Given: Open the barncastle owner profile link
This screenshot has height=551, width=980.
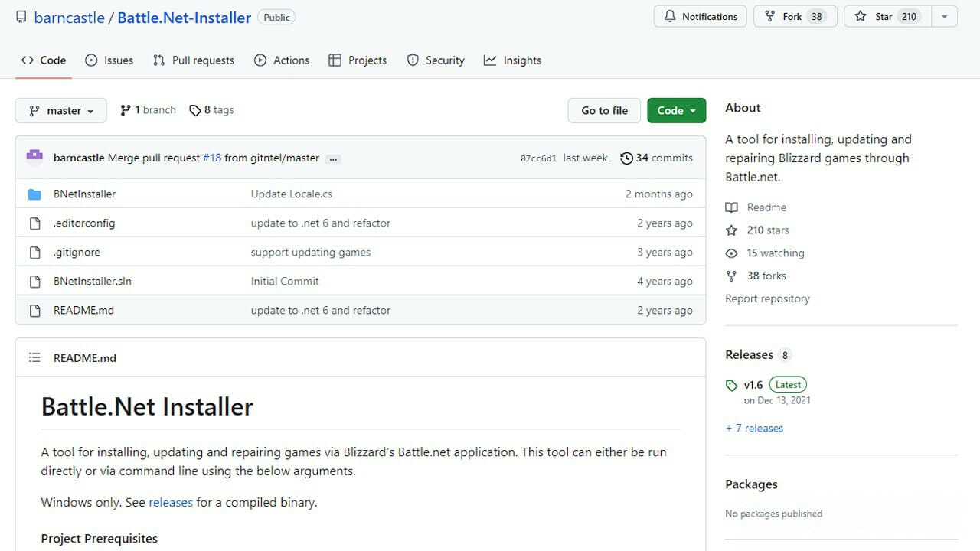Looking at the screenshot, I should (x=70, y=18).
